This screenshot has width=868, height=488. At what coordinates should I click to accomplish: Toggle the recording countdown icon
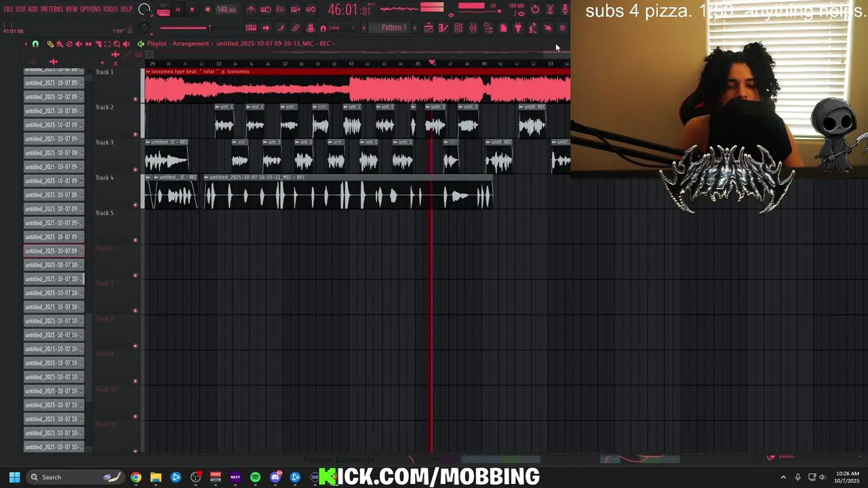(x=281, y=9)
